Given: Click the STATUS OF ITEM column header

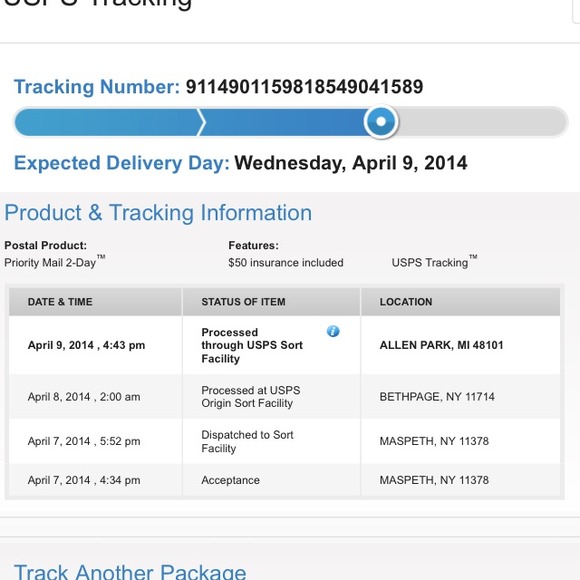Looking at the screenshot, I should click(x=243, y=302).
